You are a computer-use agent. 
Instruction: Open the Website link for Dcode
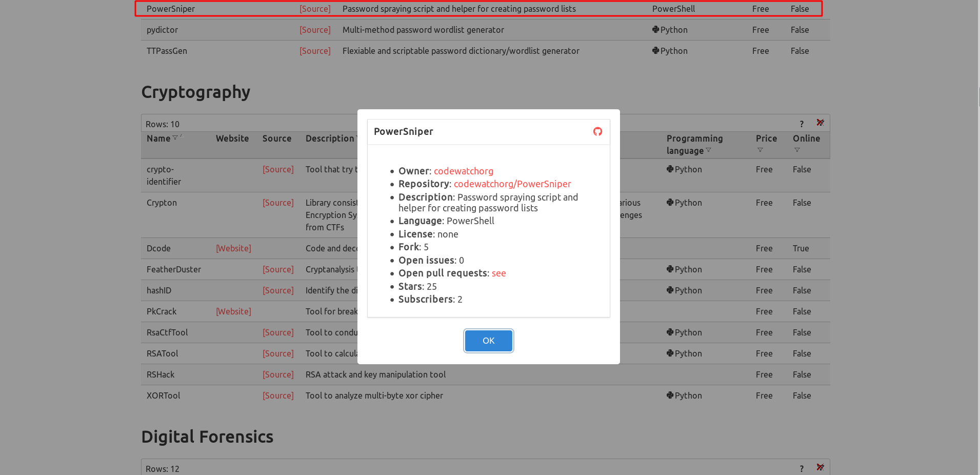[233, 249]
